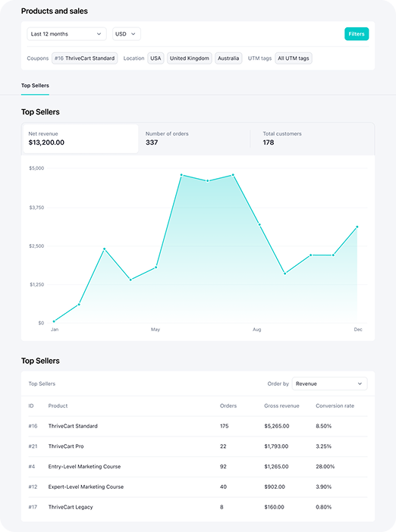Select the Net revenue metric card
This screenshot has width=396, height=532.
pyautogui.click(x=80, y=139)
